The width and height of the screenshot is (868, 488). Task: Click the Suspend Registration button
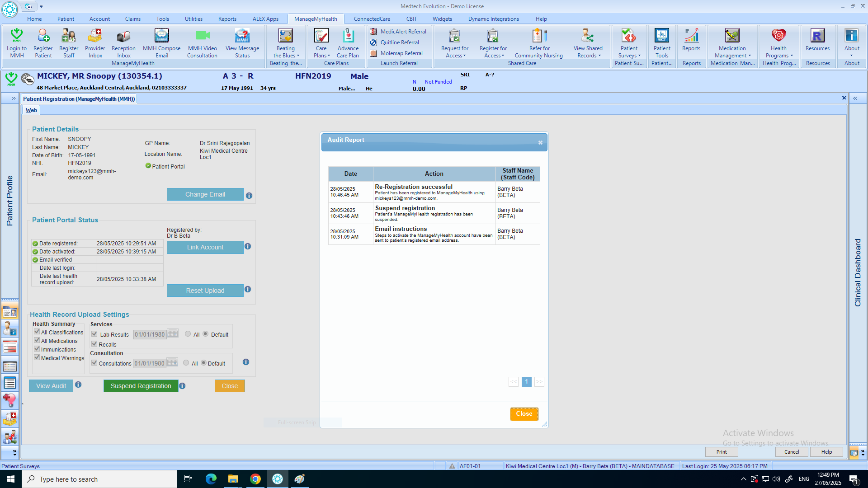click(x=141, y=386)
